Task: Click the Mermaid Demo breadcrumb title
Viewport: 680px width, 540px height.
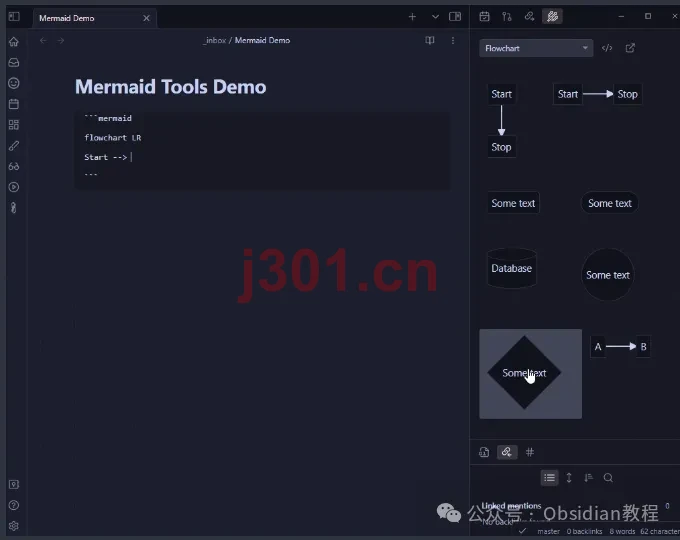Action: point(262,40)
